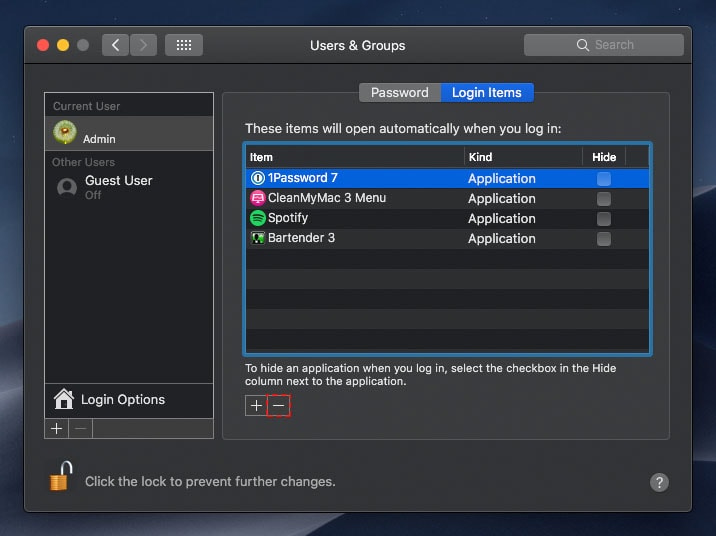Check the Hide box for Spotify

pyautogui.click(x=604, y=218)
